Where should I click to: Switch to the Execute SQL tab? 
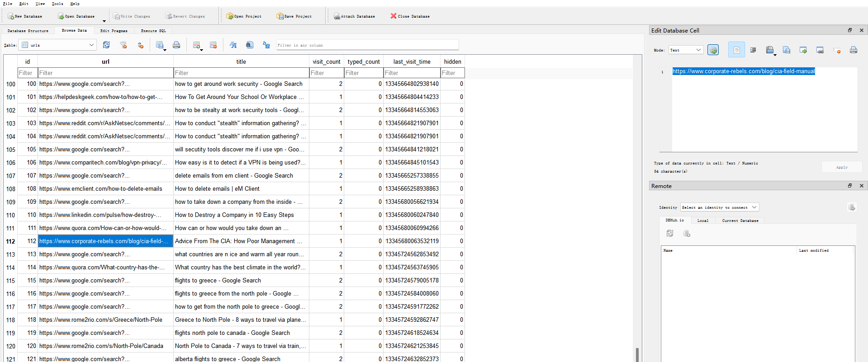[x=153, y=31]
